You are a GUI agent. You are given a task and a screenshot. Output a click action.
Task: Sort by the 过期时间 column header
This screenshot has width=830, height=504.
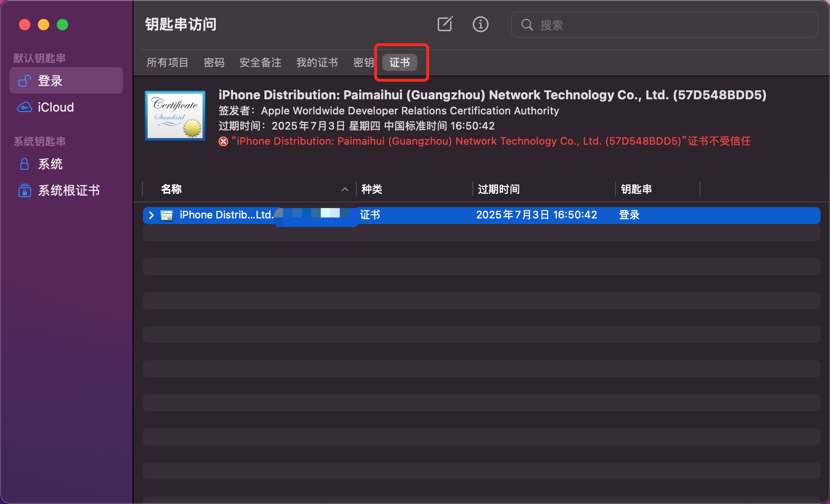tap(499, 189)
